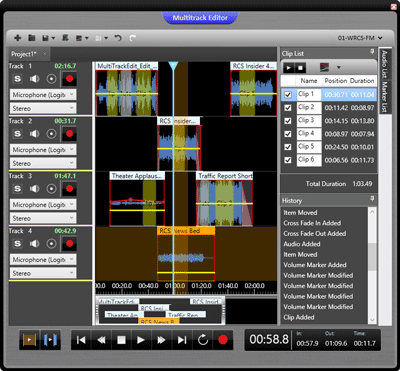Open Track 4 Microphone input dropdown
Screen dimensions: 400x371
43,260
